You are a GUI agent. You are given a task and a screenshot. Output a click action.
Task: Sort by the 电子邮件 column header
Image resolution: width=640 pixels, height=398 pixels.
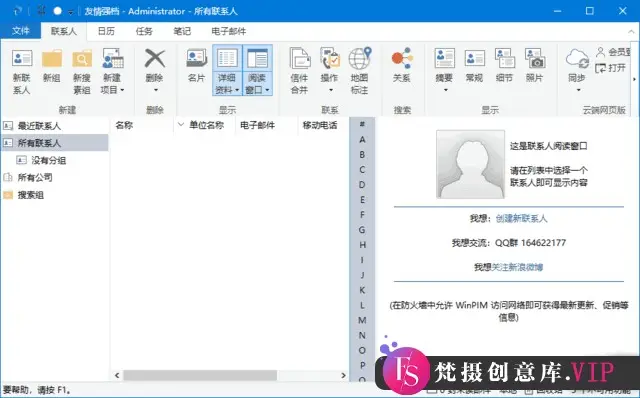pyautogui.click(x=267, y=125)
